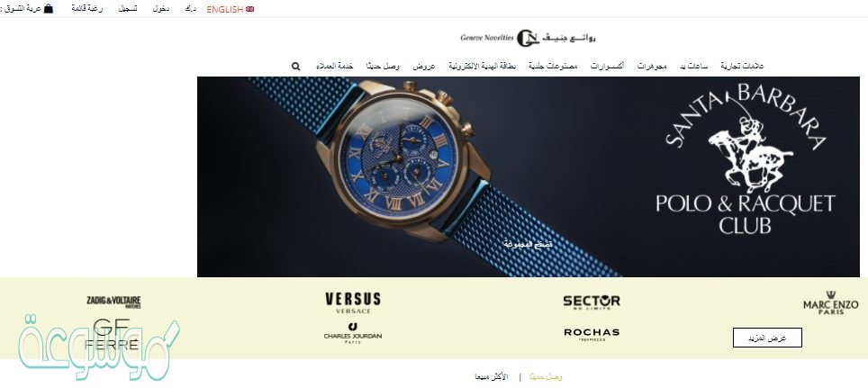Click the عرض المزيد show more button
This screenshot has height=388, width=868.
[767, 338]
